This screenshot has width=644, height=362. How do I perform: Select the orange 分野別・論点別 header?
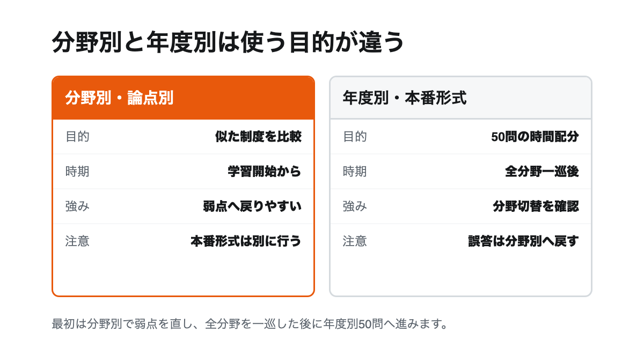(183, 98)
